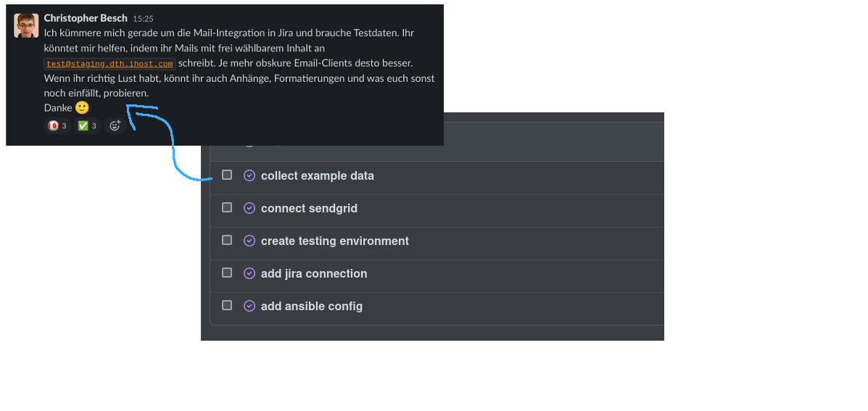Click status icon beside add jira connection
Image resolution: width=868 pixels, height=411 pixels.
pos(249,273)
